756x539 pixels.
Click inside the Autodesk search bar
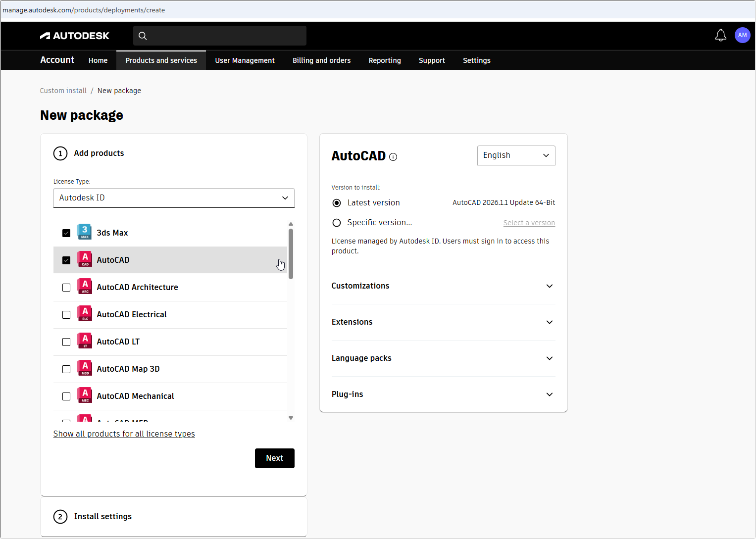pyautogui.click(x=219, y=35)
